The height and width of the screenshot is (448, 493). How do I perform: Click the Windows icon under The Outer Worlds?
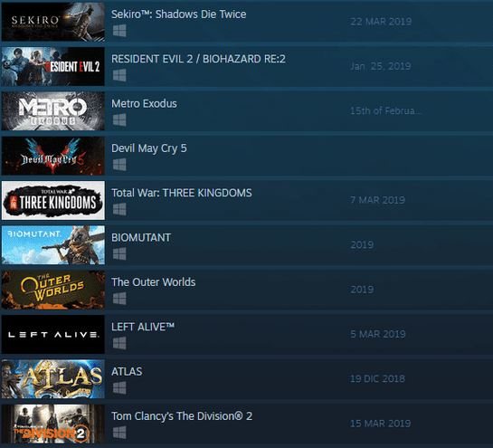119,299
